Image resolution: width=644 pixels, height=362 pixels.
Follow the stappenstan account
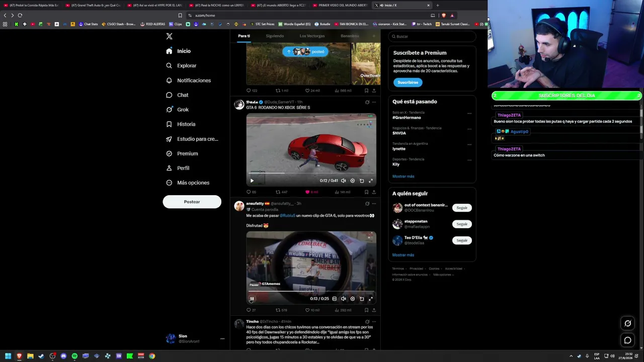click(x=462, y=224)
